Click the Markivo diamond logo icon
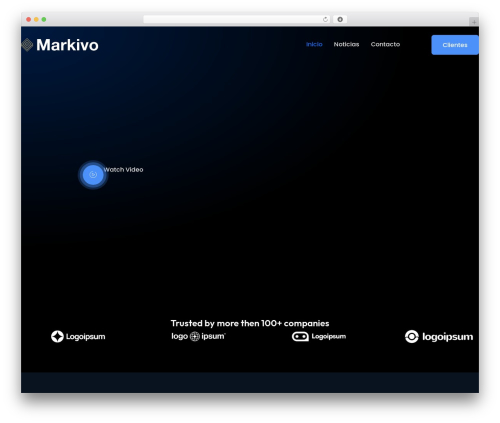This screenshot has width=500, height=423. (x=27, y=45)
